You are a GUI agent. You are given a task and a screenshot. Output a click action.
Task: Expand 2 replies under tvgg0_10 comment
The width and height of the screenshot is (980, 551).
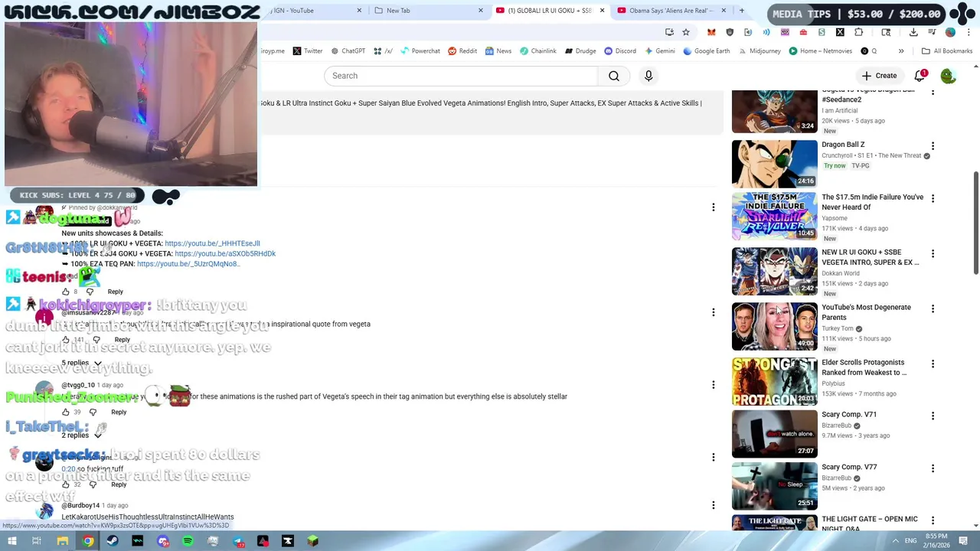[81, 435]
